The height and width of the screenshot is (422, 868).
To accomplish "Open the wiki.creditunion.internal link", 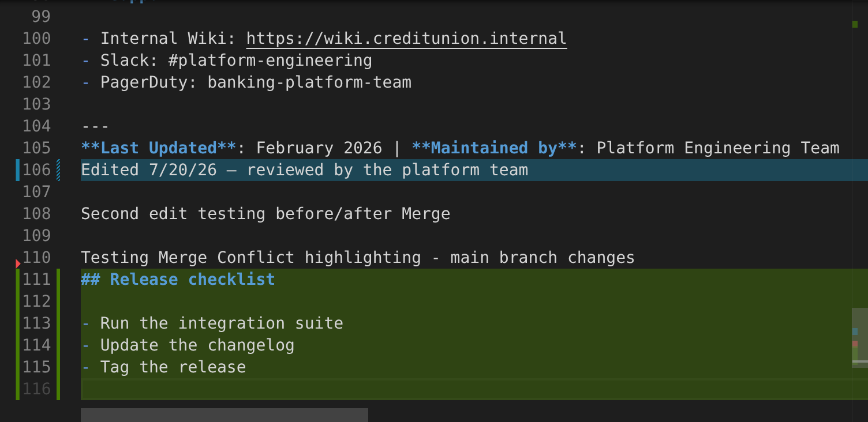I will click(406, 39).
